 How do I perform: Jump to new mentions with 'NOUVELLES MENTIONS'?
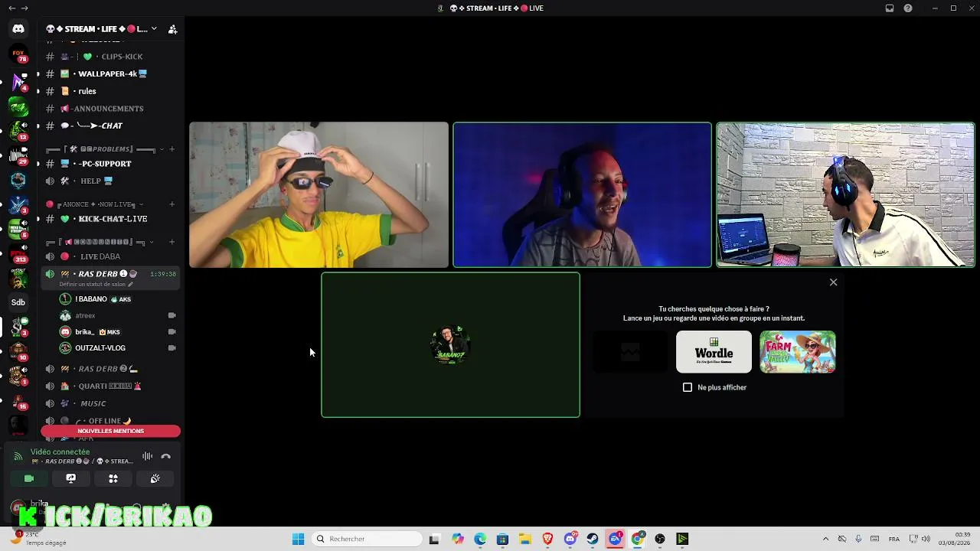(x=110, y=431)
